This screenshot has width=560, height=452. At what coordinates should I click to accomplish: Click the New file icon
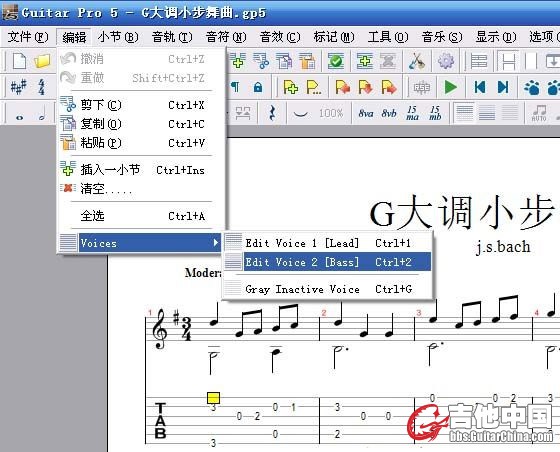pyautogui.click(x=19, y=61)
